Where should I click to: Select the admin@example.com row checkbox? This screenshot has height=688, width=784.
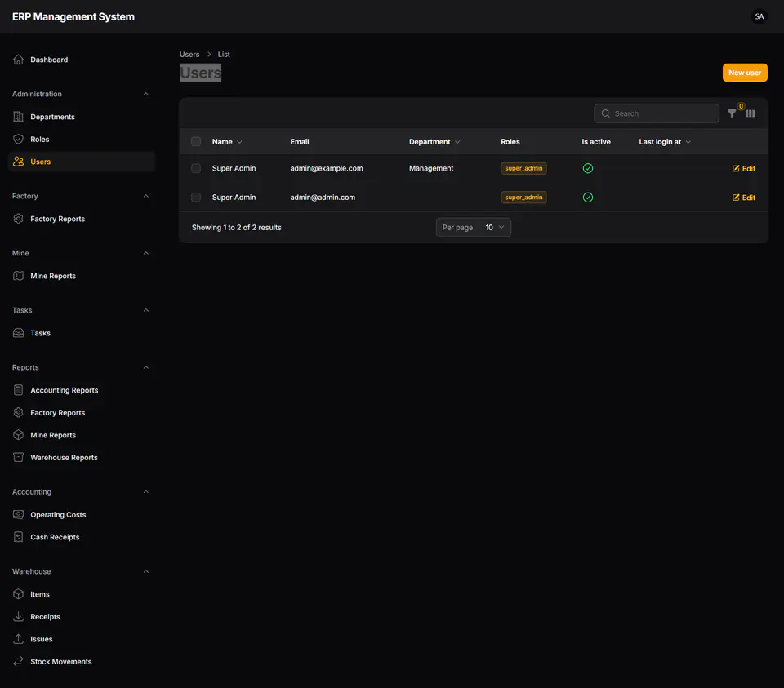196,168
